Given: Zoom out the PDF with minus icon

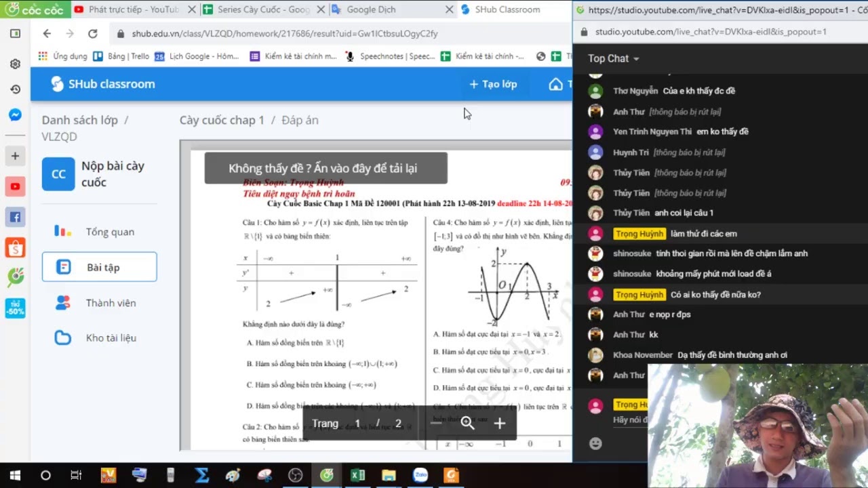Looking at the screenshot, I should click(435, 423).
